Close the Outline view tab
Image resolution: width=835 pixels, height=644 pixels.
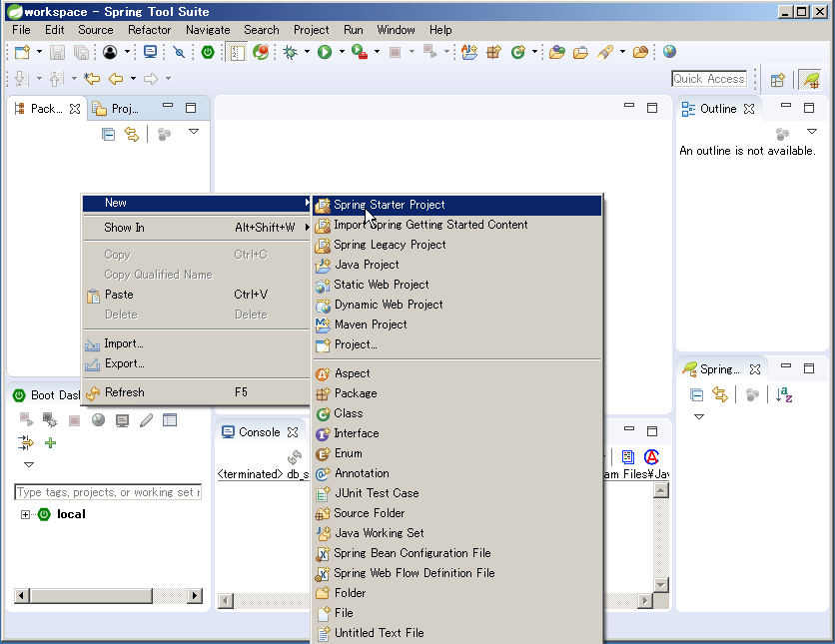pyautogui.click(x=749, y=109)
